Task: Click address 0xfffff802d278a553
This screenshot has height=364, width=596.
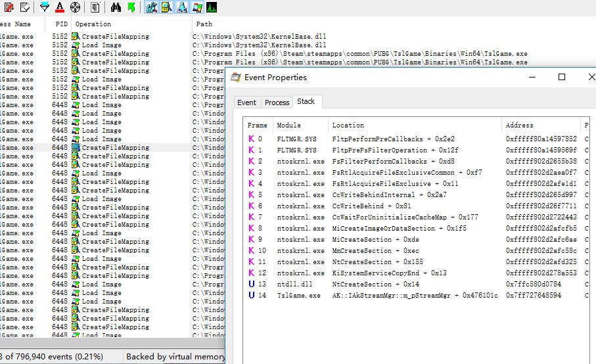Action: [541, 273]
